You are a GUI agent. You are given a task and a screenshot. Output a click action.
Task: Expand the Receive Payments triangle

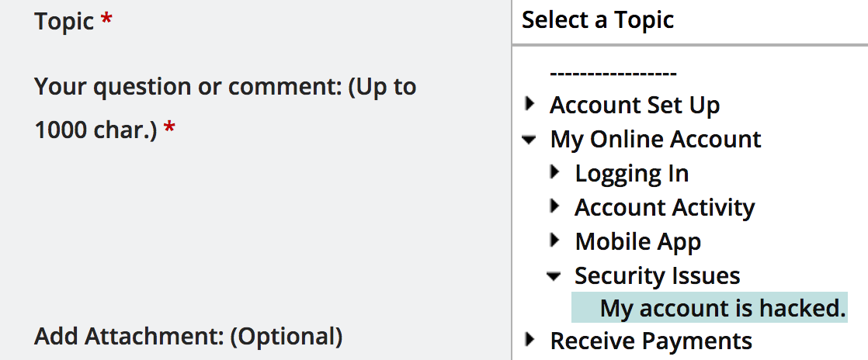(530, 339)
